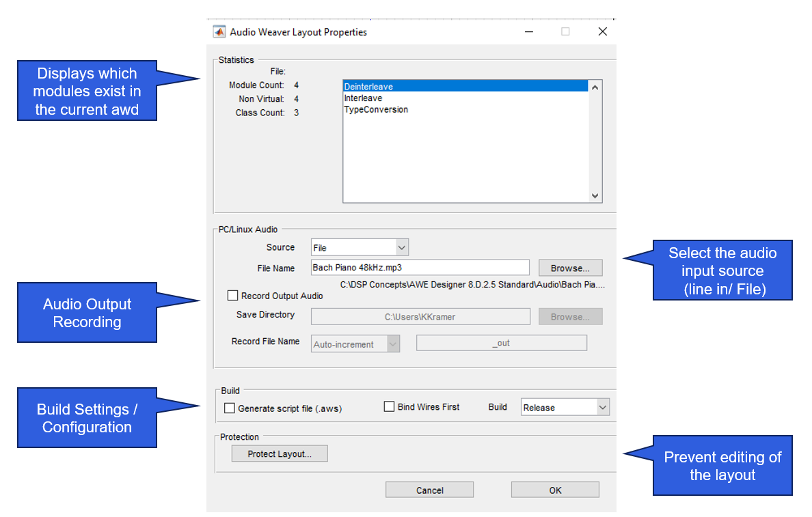Viewport: 812px width, 517px height.
Task: Check the Generate script file (.aws) option
Action: click(x=230, y=408)
